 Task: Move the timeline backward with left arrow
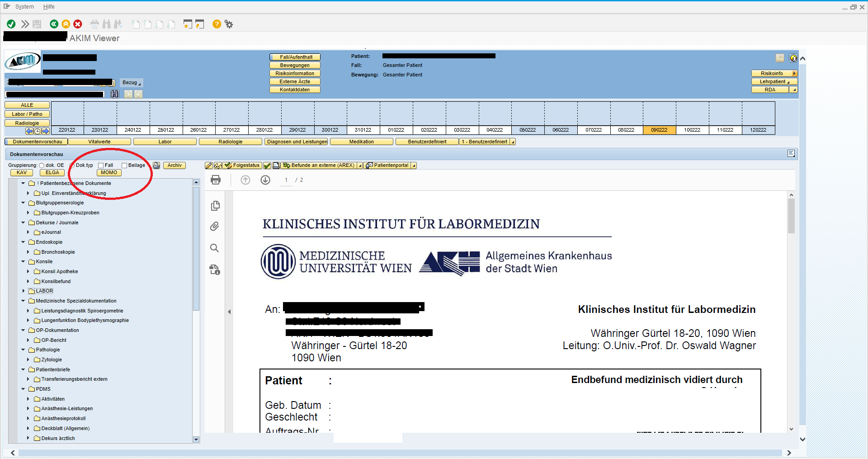coord(30,131)
